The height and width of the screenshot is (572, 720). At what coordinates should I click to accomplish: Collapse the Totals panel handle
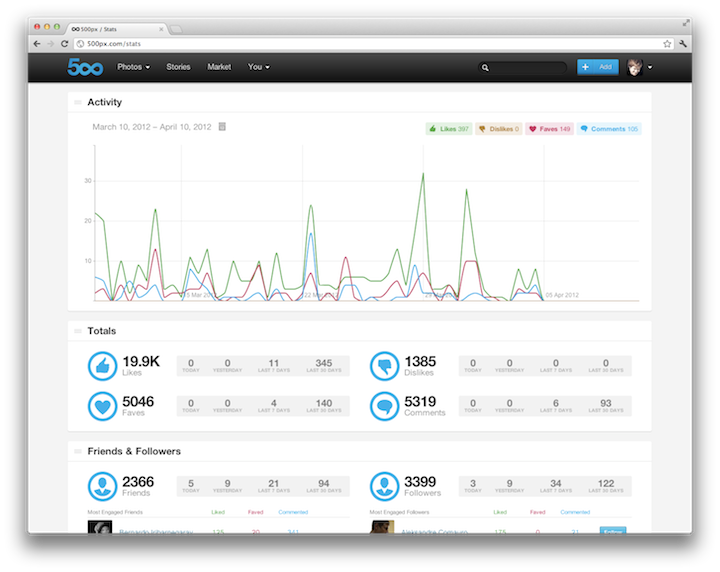click(78, 331)
